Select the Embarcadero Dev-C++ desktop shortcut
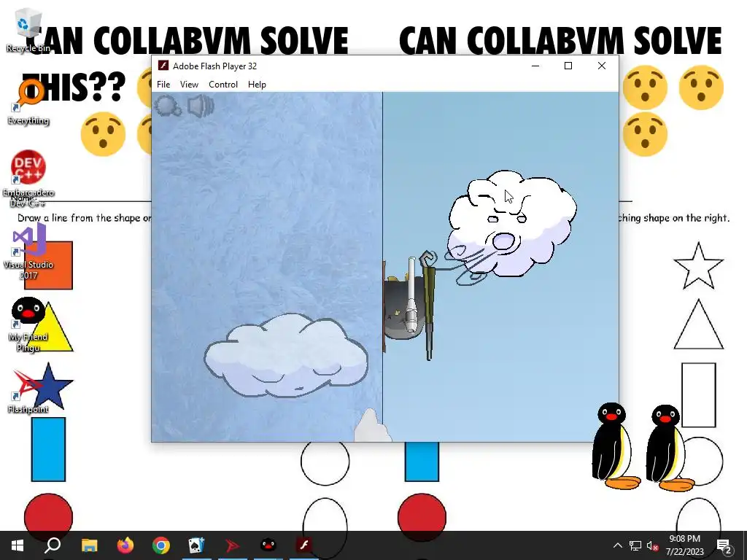 [x=28, y=179]
